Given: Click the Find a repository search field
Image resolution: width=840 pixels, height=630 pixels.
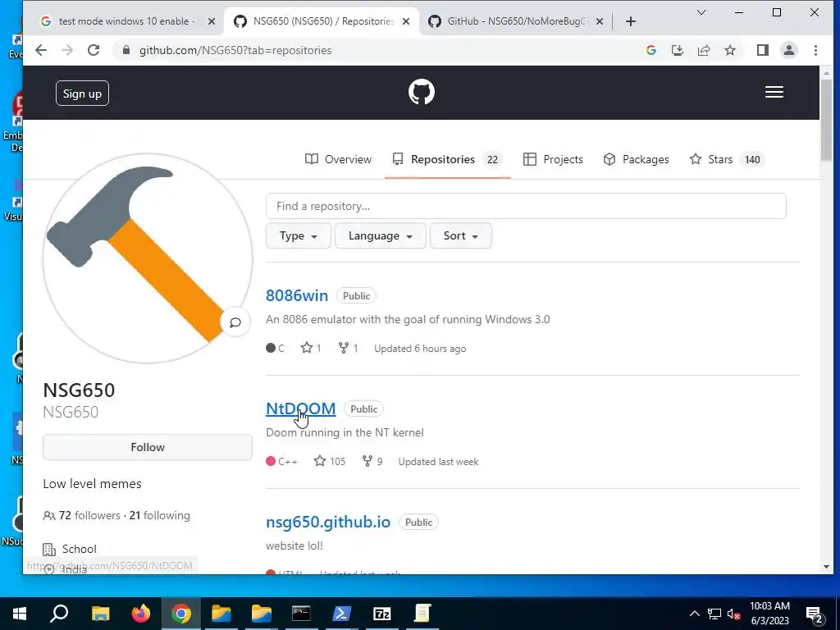Looking at the screenshot, I should pyautogui.click(x=526, y=206).
